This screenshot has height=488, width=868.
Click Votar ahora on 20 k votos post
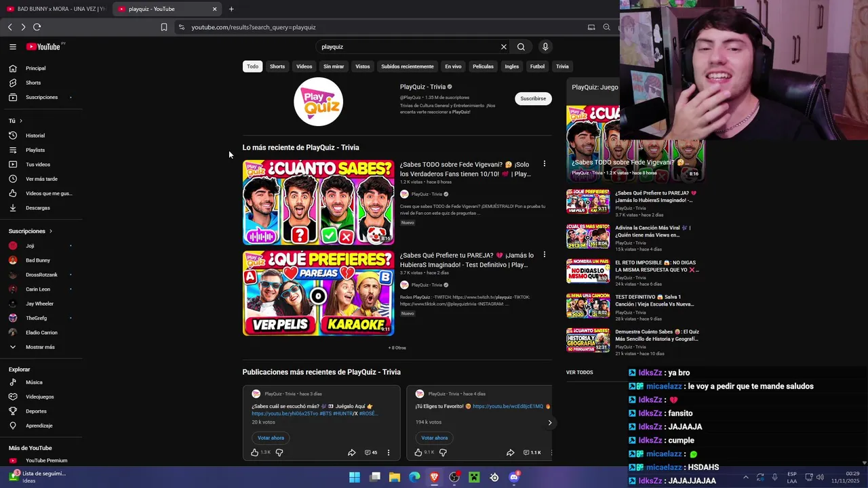(271, 438)
